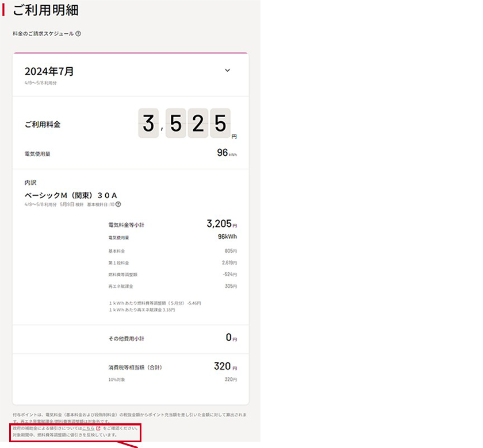The image size is (483, 448).
Task: Click help icon next to 基本検針日:10
Action: [x=118, y=204]
